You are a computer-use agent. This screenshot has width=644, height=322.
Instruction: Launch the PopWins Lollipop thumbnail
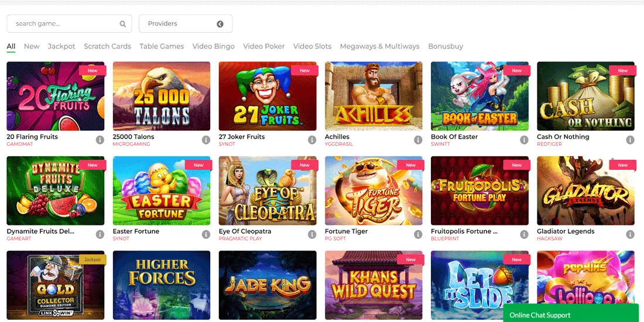pos(585,278)
